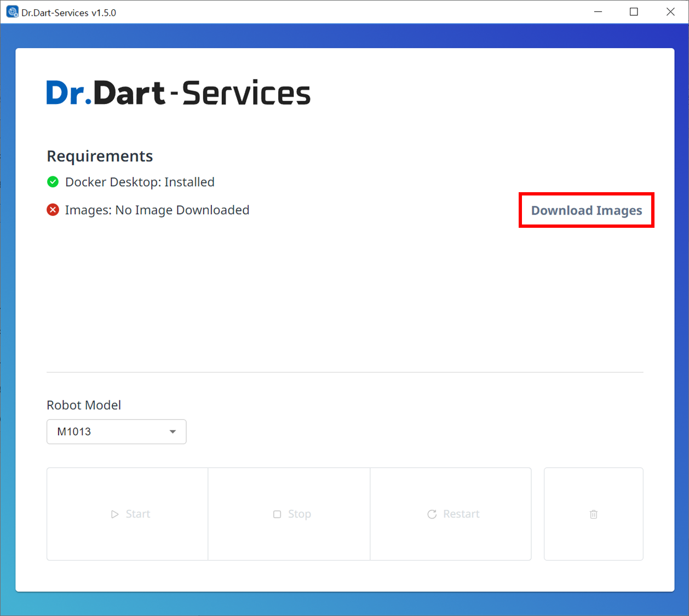Close the Dr.Dart-Services window
This screenshot has width=689, height=616.
[670, 11]
